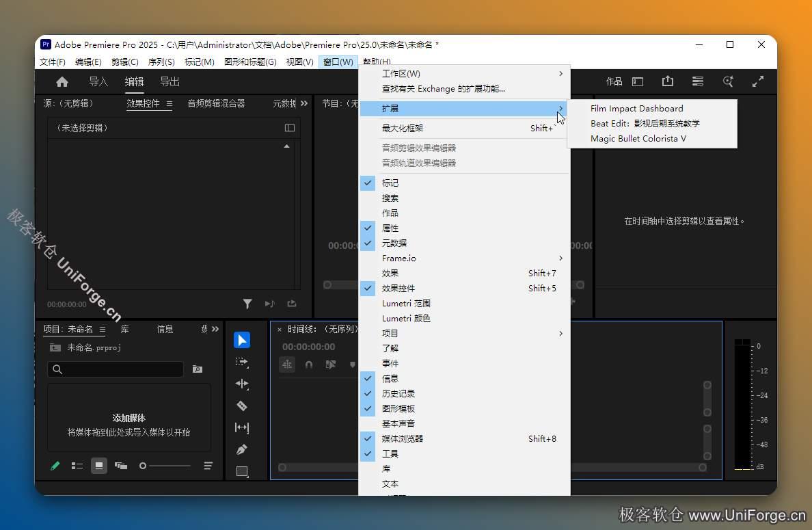Toggle timeline view icon in effect controls

[290, 128]
